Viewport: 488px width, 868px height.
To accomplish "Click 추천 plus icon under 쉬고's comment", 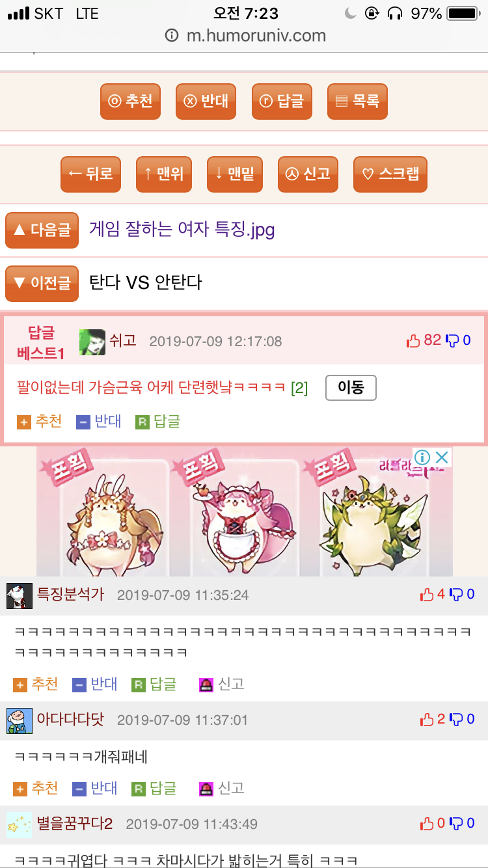I will (24, 422).
